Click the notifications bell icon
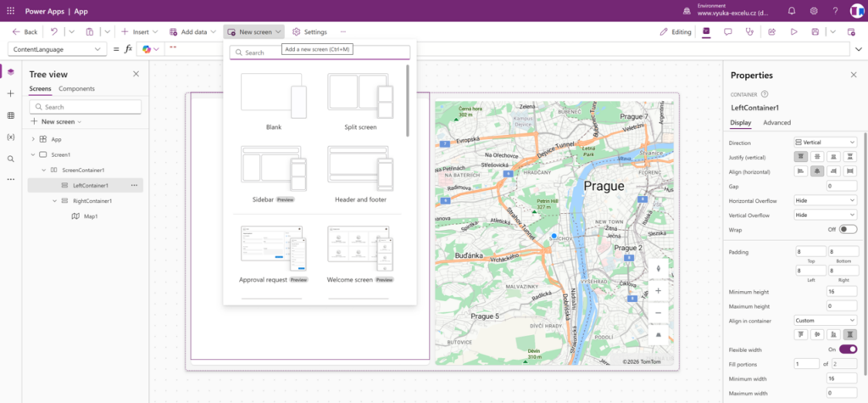Screen dimensions: 868x403 pos(792,11)
